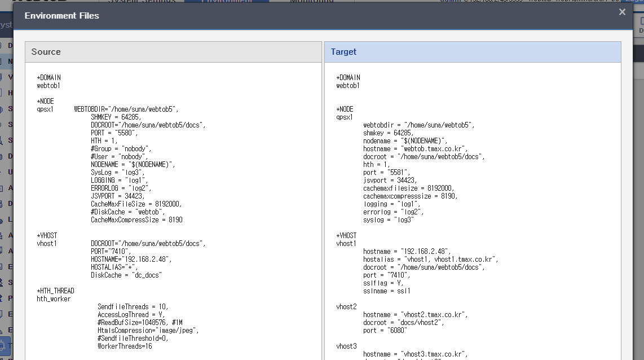Image resolution: width=644 pixels, height=360 pixels.
Task: Click the CacheMaxCompressSize = 8190 line in Source
Action: (x=137, y=220)
